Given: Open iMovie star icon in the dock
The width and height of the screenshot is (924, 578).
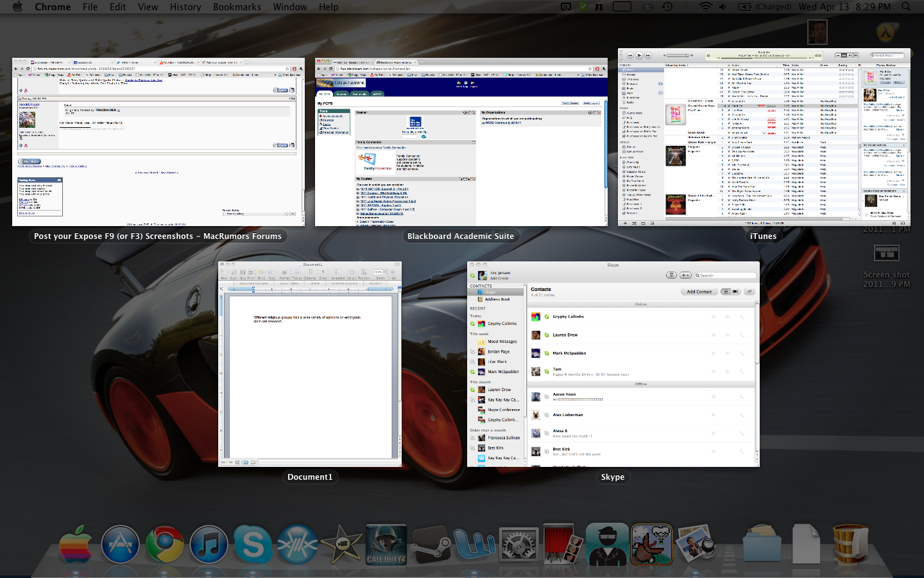Looking at the screenshot, I should [341, 545].
